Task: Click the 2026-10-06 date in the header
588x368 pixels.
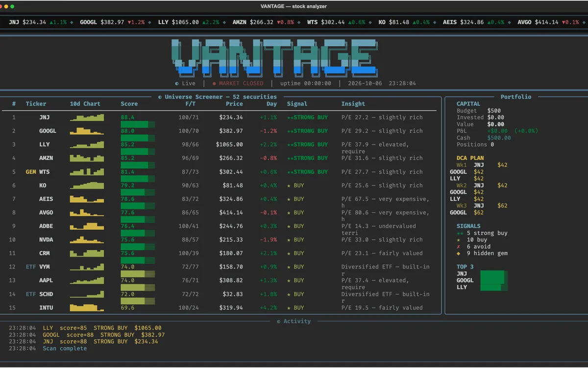Action: point(365,83)
